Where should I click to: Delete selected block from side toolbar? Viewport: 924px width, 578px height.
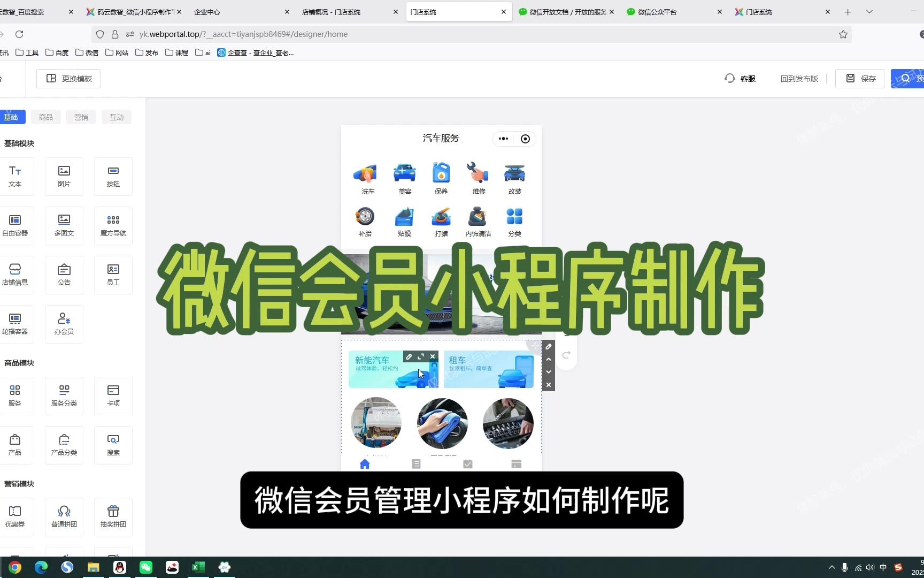549,385
